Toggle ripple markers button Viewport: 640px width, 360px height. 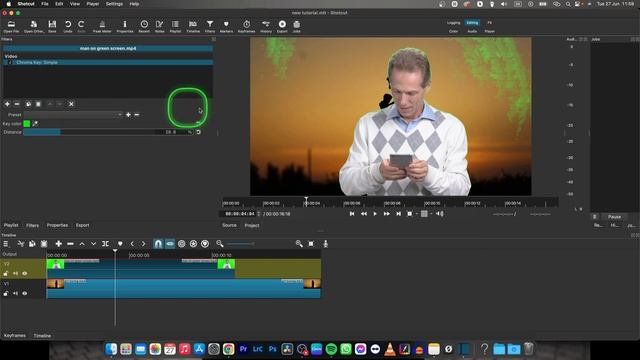pyautogui.click(x=205, y=244)
